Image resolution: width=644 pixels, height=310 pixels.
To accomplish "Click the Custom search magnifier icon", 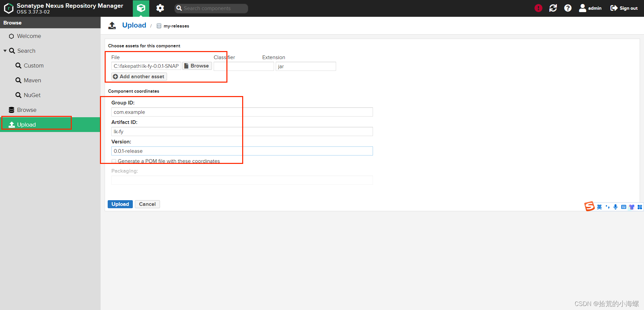I will point(18,65).
